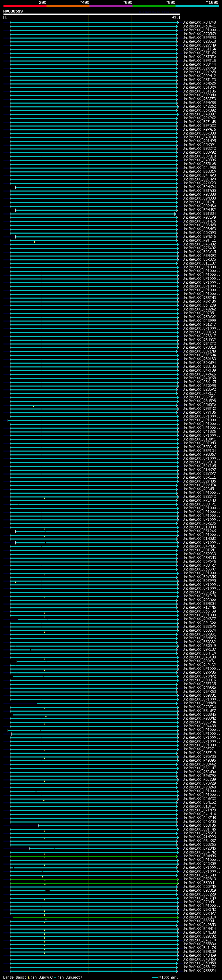Click the UniRef100_C7YTD6 label
222x980 pixels.
coord(199,412)
